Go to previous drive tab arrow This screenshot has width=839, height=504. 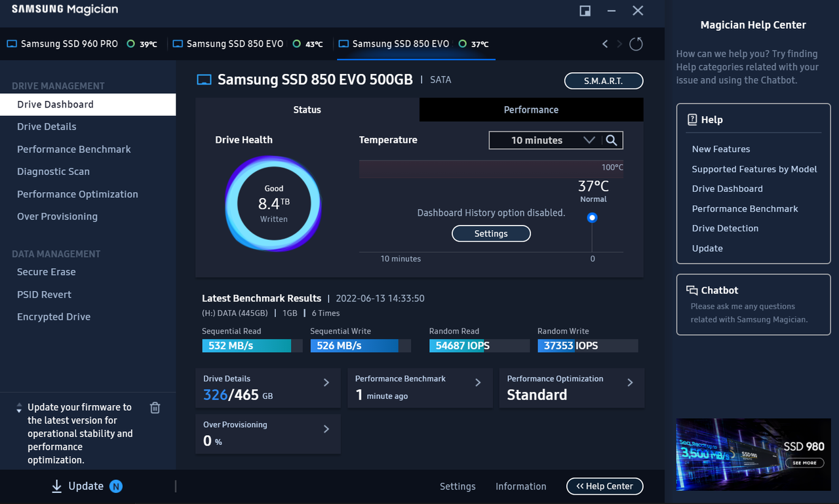tap(605, 44)
